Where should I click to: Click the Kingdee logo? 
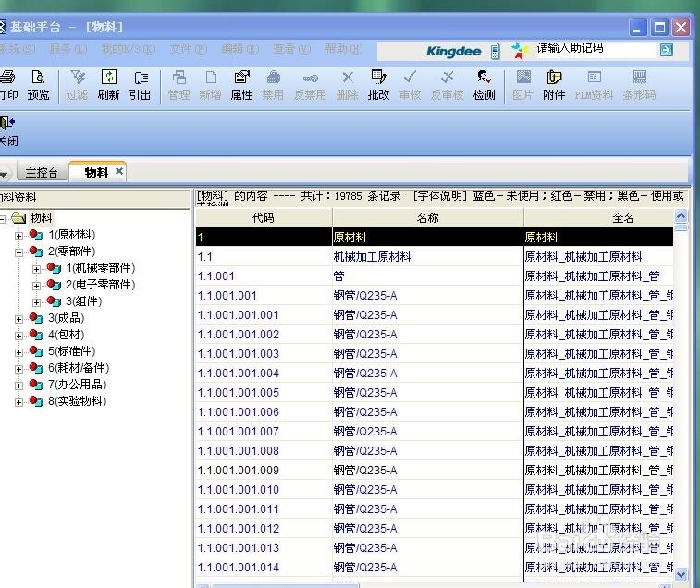[x=454, y=52]
